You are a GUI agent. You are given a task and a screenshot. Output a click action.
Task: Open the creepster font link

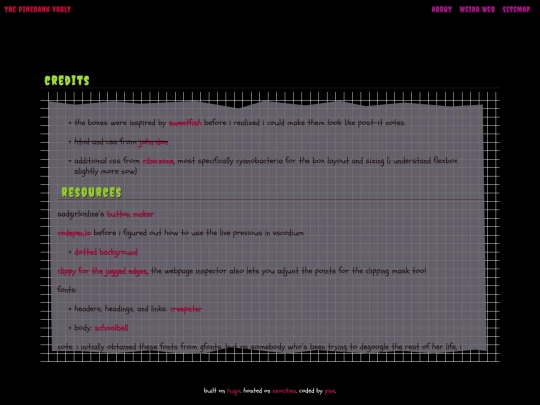click(186, 309)
